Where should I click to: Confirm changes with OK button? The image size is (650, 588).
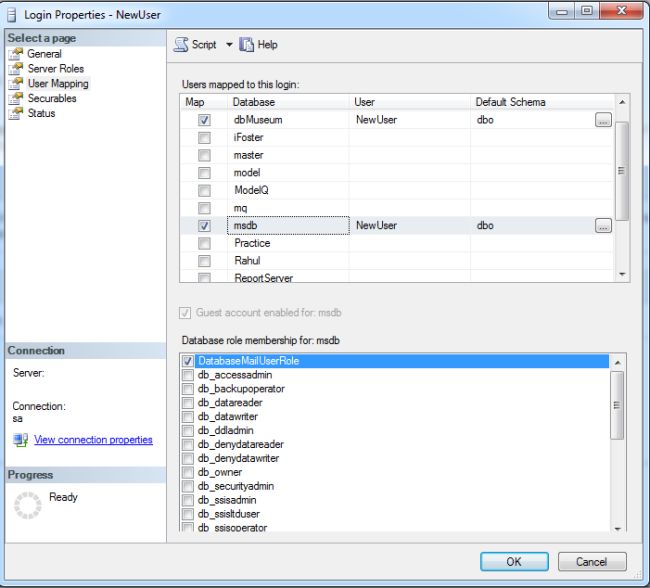(x=514, y=561)
